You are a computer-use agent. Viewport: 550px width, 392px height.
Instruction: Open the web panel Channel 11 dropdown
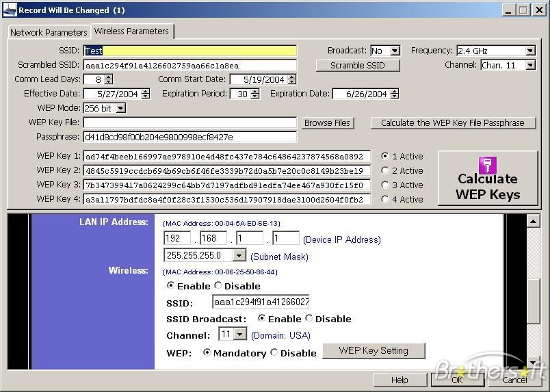pos(240,334)
